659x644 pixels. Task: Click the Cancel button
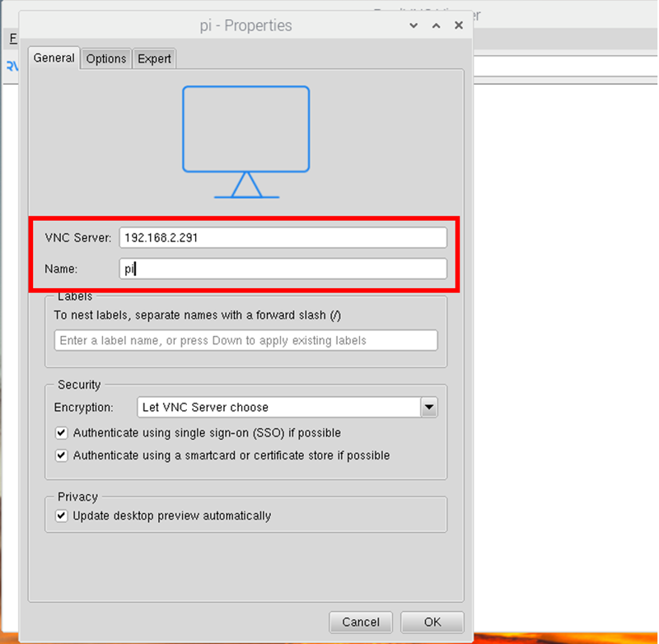click(x=361, y=622)
